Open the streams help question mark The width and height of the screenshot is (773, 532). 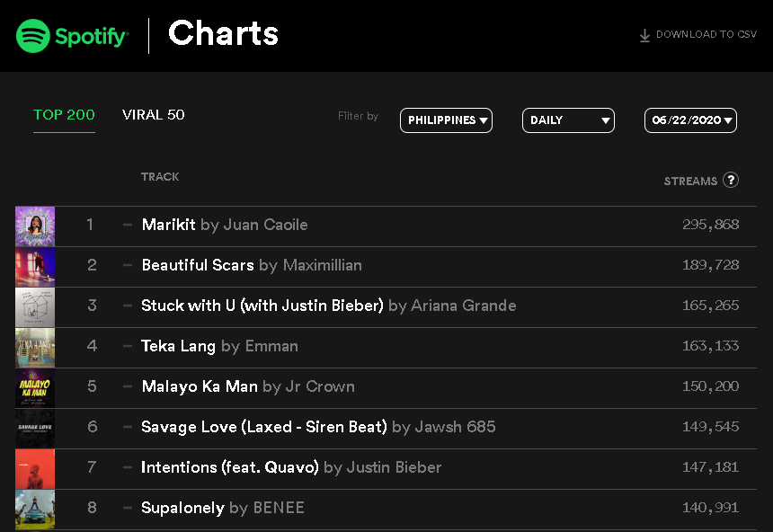coord(731,180)
